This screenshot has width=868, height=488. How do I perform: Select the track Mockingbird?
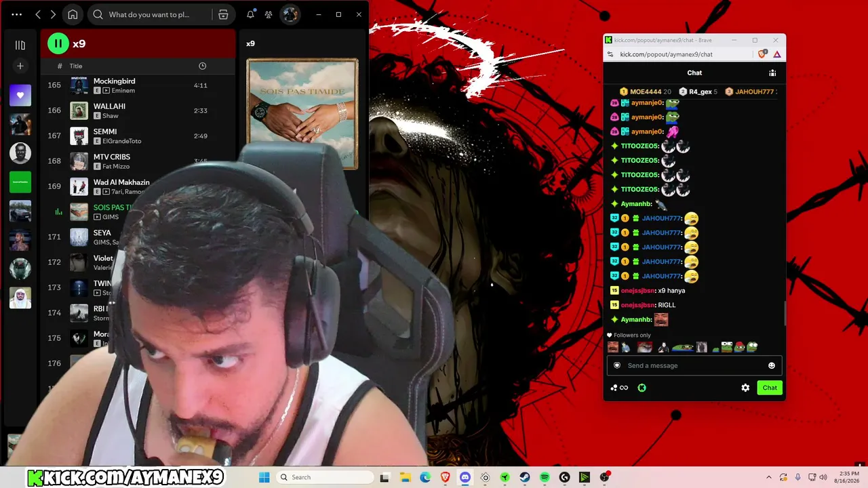click(x=114, y=81)
